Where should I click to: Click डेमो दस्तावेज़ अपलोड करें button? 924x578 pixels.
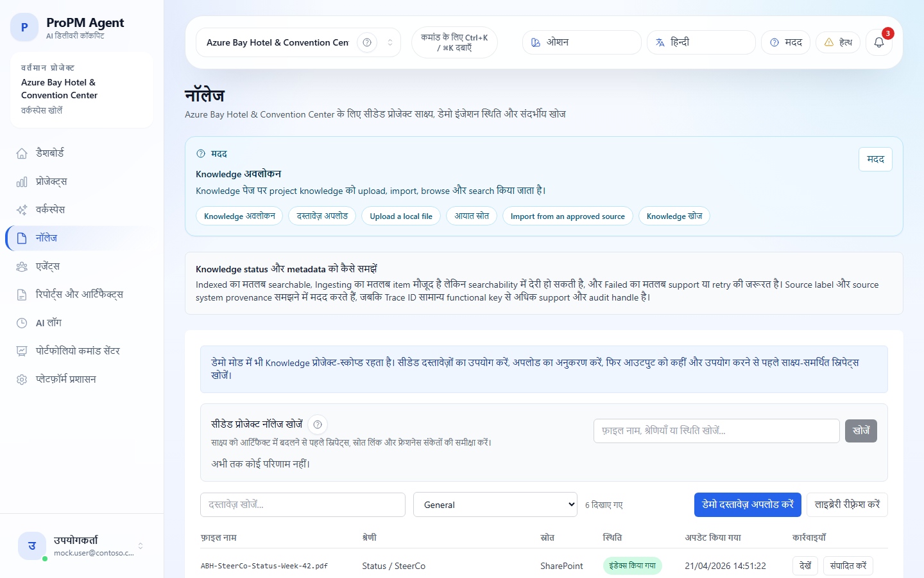748,505
